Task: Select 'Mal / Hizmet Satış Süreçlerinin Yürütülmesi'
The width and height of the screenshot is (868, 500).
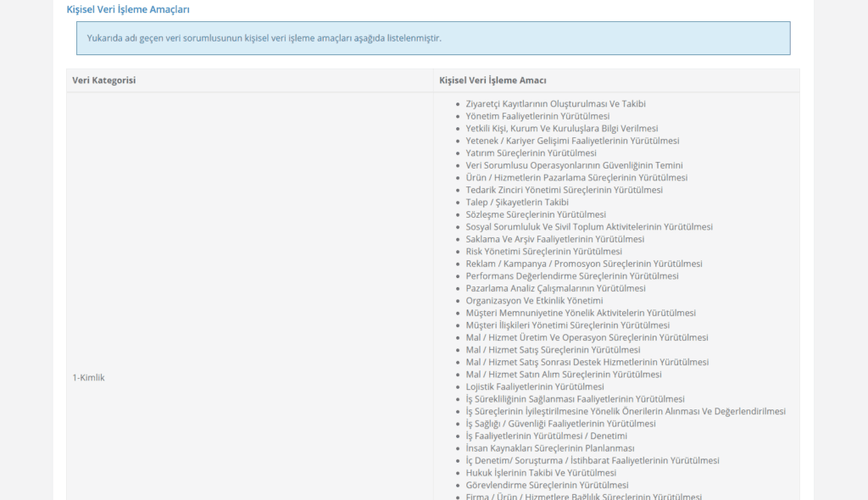Action: click(x=553, y=350)
